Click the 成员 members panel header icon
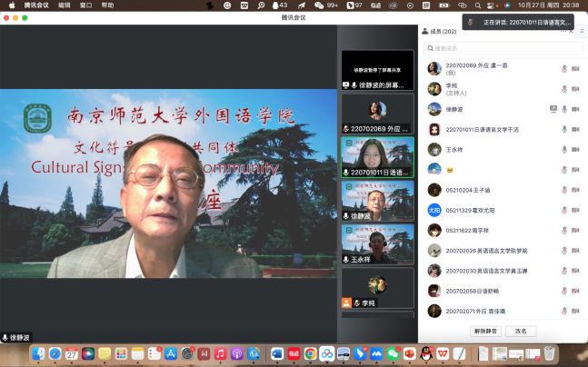 pos(425,31)
